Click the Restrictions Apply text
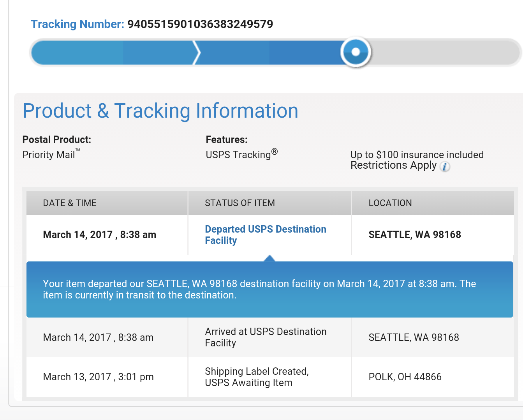Screen dimensions: 523x420 (x=393, y=166)
